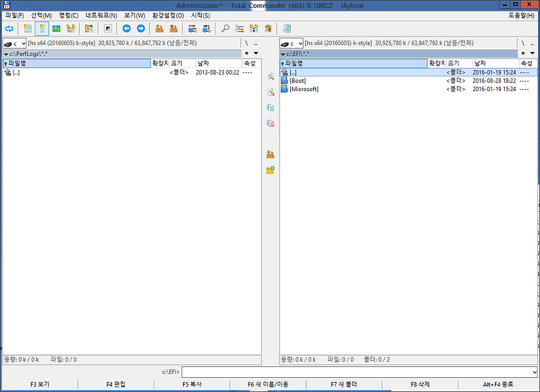Click the copy files icon in middle bar
Image resolution: width=540 pixels, height=392 pixels.
271,108
